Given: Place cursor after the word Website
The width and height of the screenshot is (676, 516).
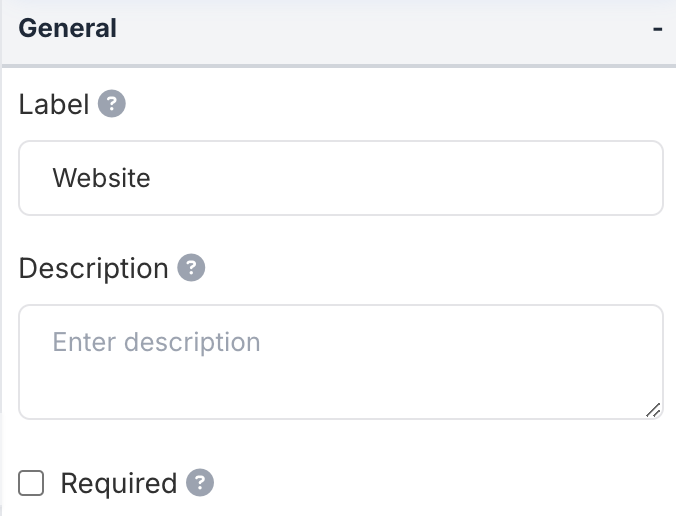Looking at the screenshot, I should 152,178.
